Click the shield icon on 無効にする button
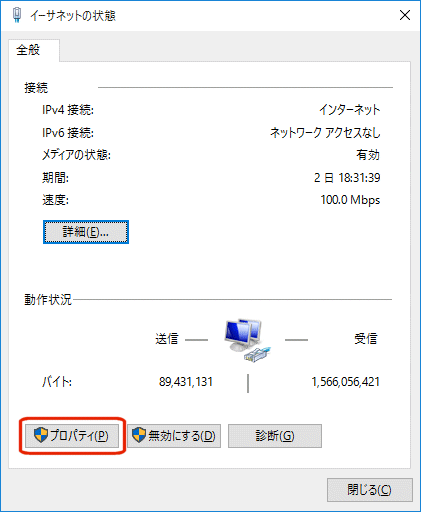 (139, 435)
